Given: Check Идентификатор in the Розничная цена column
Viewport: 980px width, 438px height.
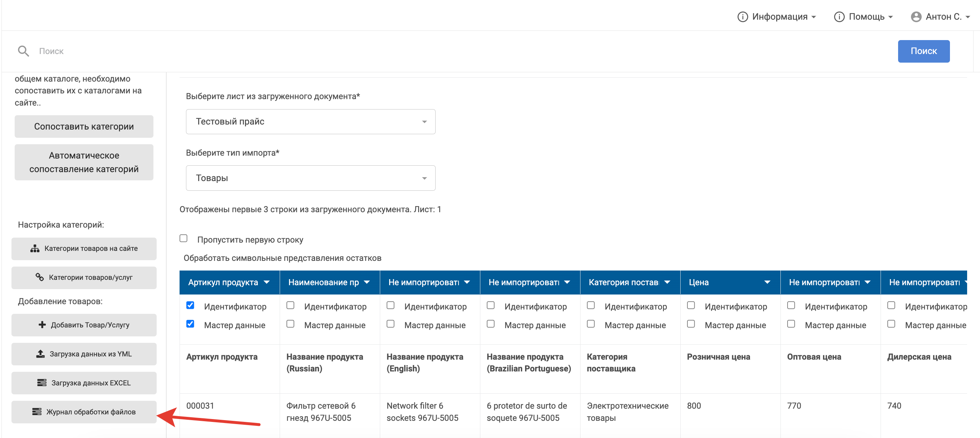Looking at the screenshot, I should pos(691,305).
